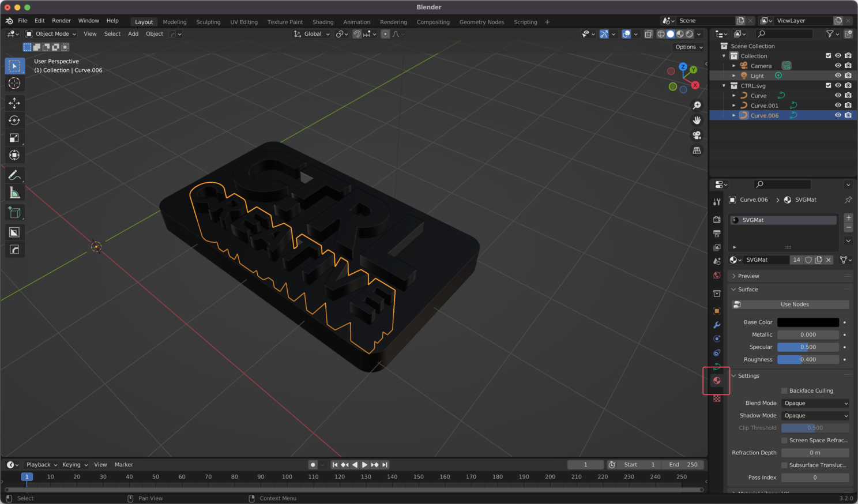Screen dimensions: 858x504
Task: Activate the Move tool
Action: 14,103
